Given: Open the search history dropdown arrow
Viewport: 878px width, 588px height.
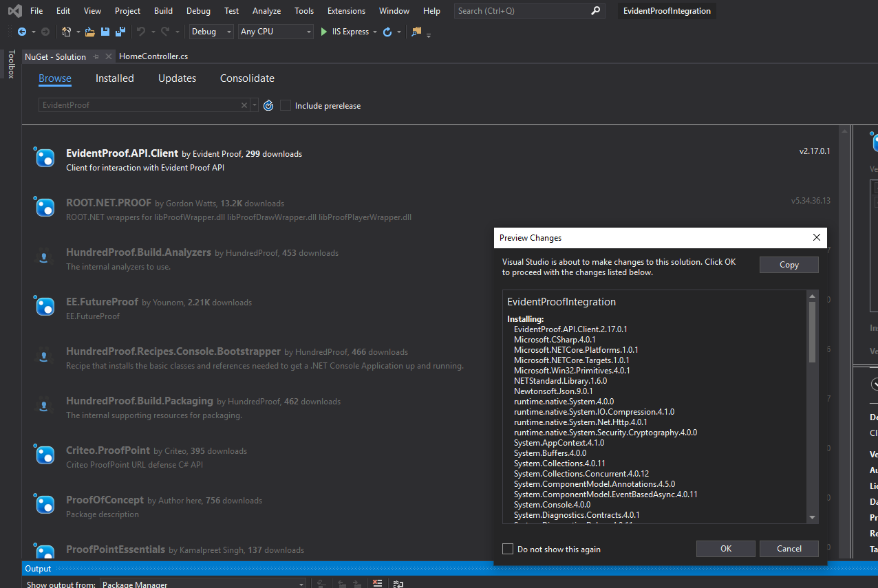Looking at the screenshot, I should pyautogui.click(x=255, y=105).
